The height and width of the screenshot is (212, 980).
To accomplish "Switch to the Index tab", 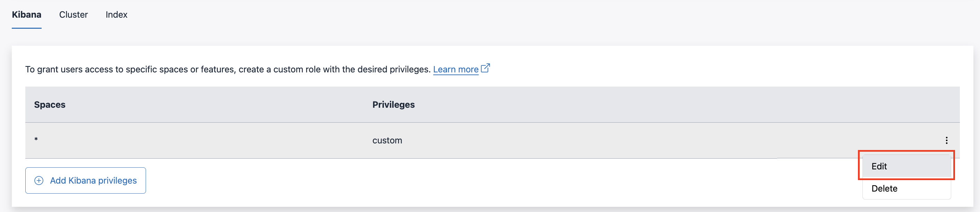I will coord(117,15).
